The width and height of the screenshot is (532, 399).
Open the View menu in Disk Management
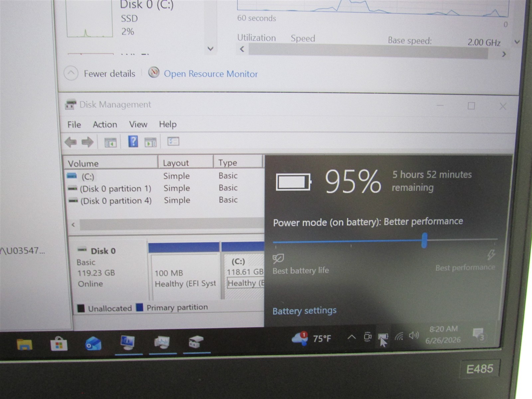tap(138, 124)
